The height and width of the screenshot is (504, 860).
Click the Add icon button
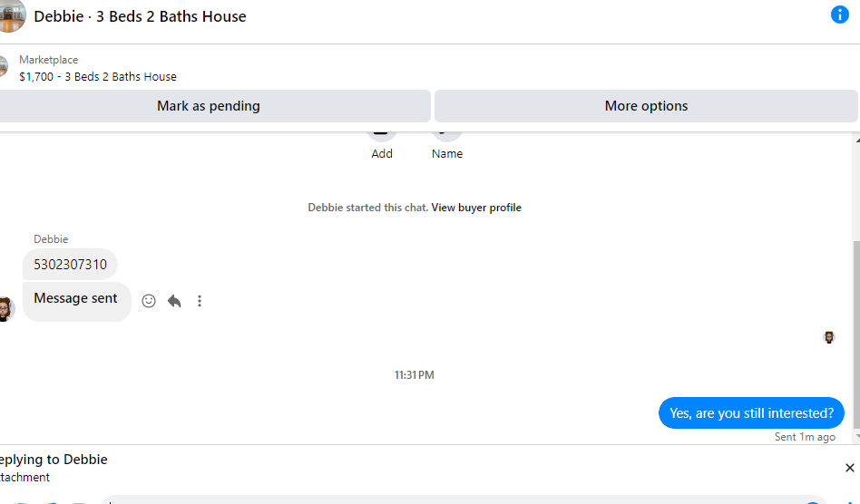pyautogui.click(x=382, y=133)
